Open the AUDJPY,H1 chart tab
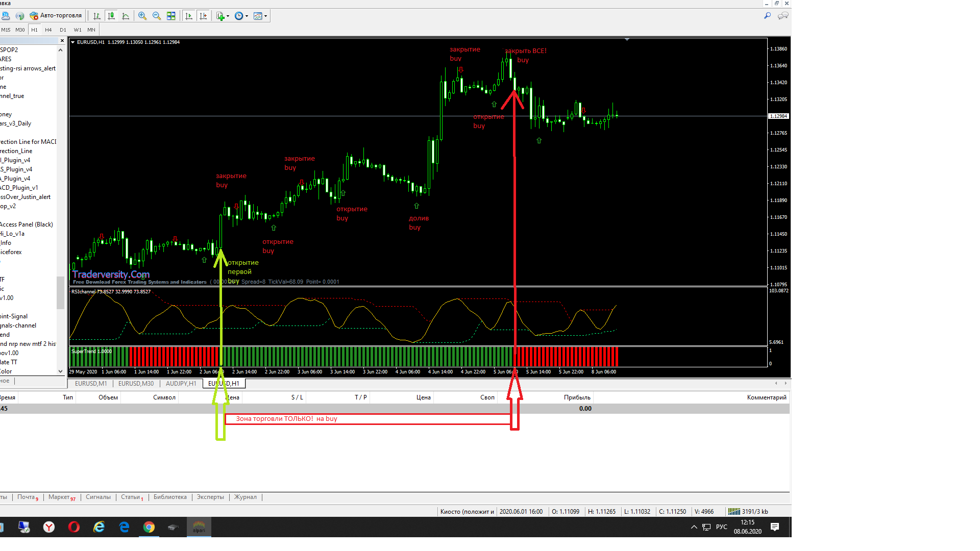Screen dimensions: 980x551 [x=181, y=384]
